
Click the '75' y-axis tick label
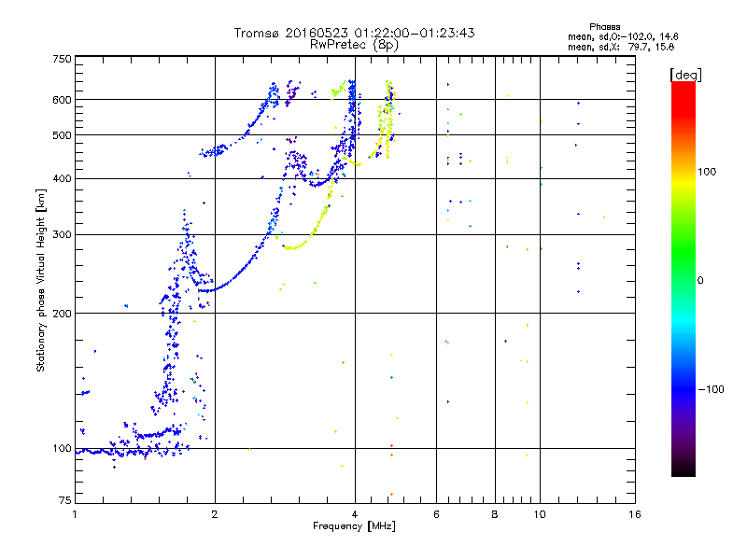pos(65,500)
